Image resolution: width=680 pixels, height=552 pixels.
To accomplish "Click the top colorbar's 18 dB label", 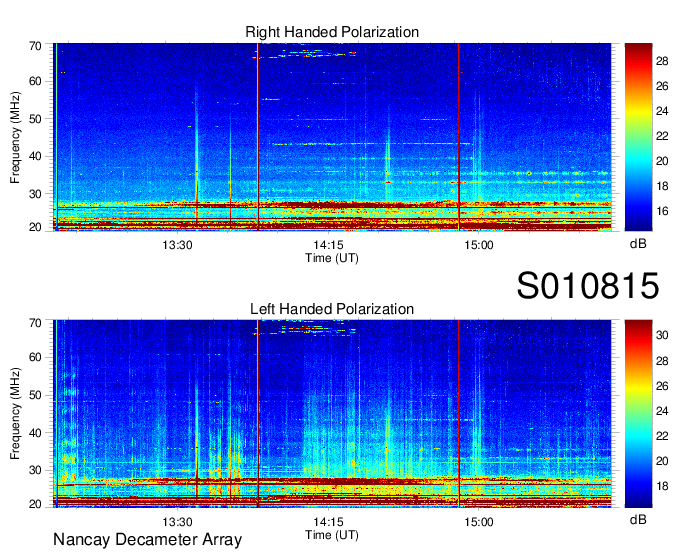I will point(662,186).
